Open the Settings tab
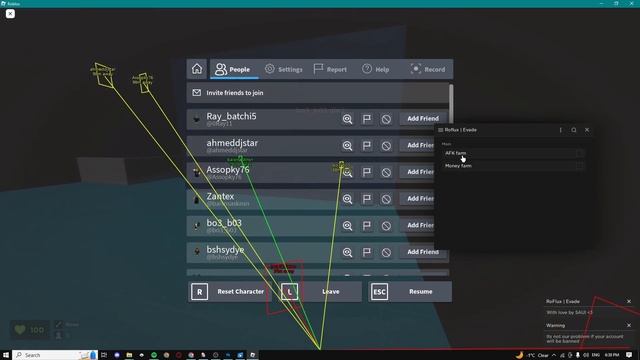Screen dimensions: 640x360 point(284,69)
